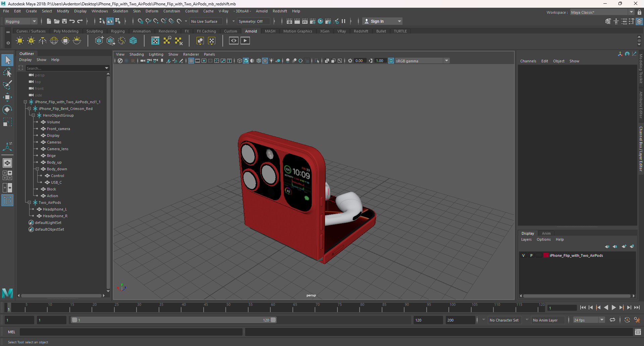Create new empty display layer icon
Image resolution: width=644 pixels, height=346 pixels.
[x=624, y=246]
